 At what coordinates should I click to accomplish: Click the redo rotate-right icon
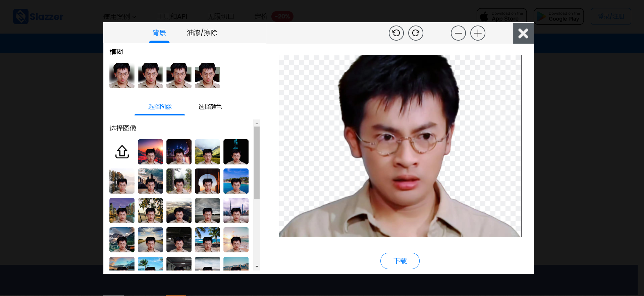[416, 33]
